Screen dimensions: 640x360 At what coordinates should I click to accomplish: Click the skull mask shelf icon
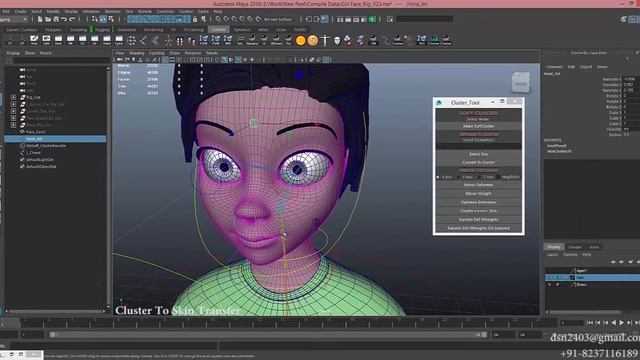[337, 40]
